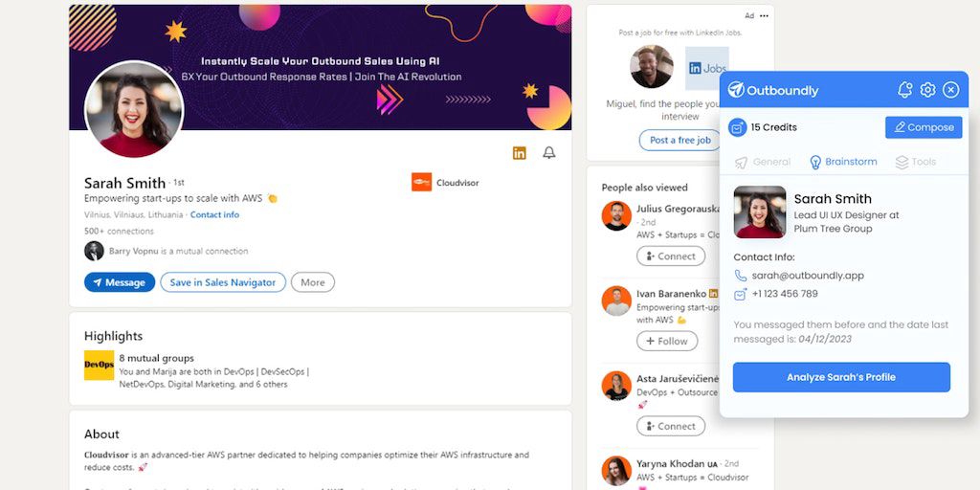Click the icon beside +1 123 456 789

pyautogui.click(x=741, y=294)
